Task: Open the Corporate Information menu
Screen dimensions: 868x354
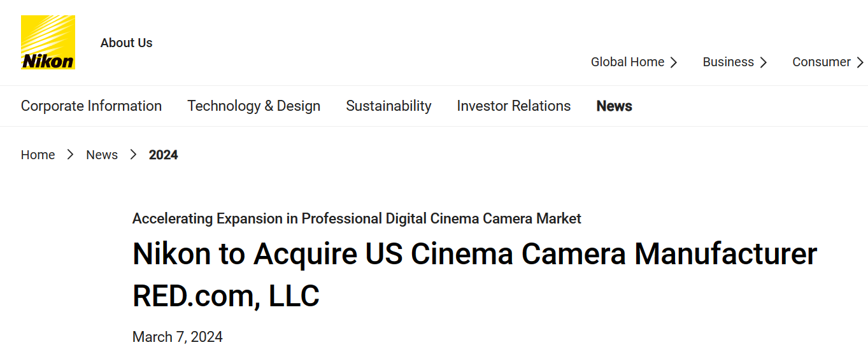Action: click(x=91, y=106)
